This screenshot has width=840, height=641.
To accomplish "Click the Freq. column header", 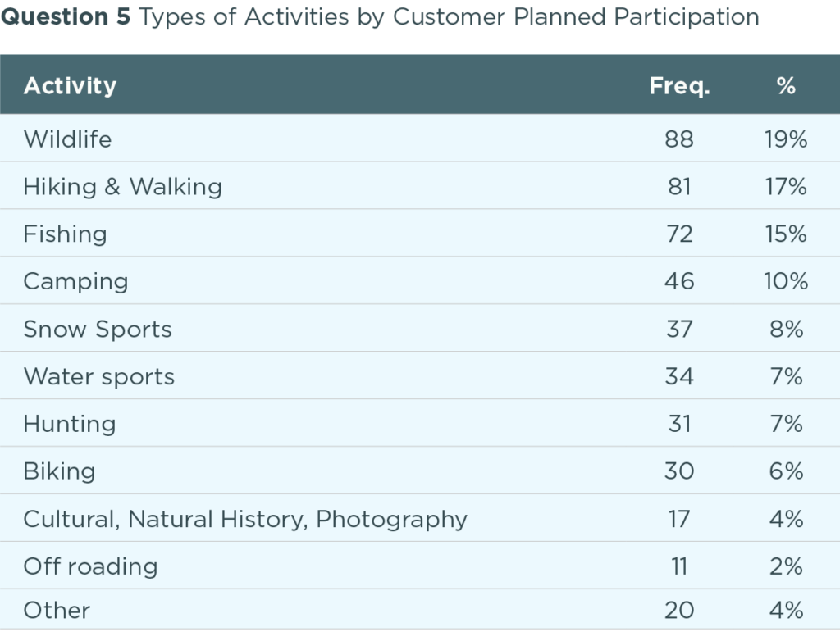I will coord(679,86).
